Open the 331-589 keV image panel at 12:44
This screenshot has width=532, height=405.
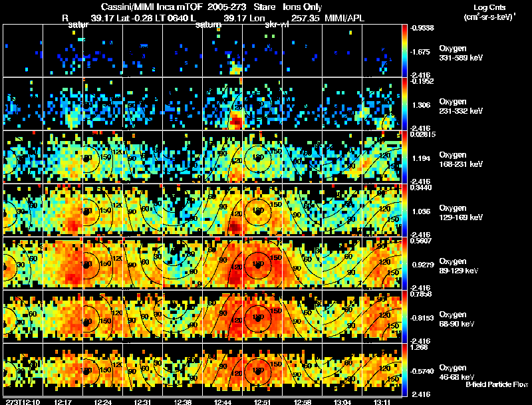pos(223,51)
